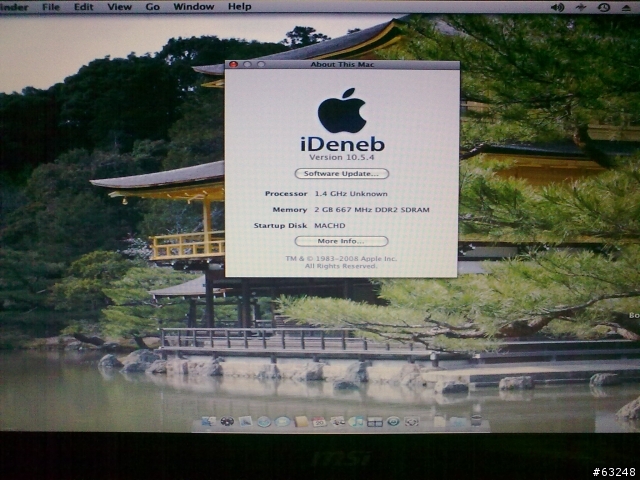Click the MACHD startup disk value
Screen dimensions: 640x480
(330, 226)
